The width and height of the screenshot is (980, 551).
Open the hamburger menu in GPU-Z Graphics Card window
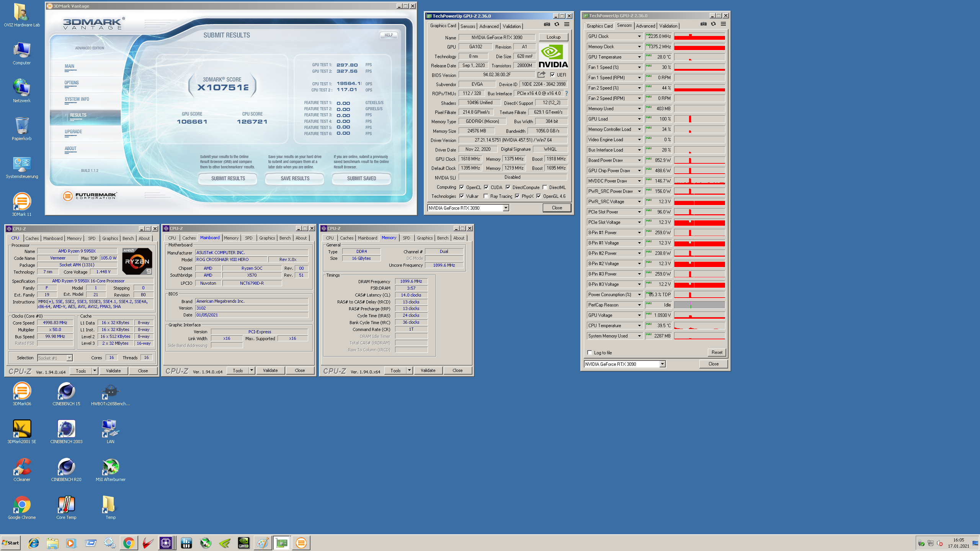click(567, 24)
